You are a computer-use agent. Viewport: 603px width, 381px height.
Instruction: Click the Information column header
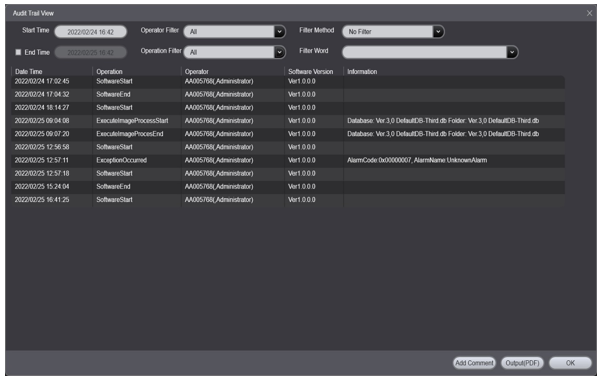(x=362, y=72)
